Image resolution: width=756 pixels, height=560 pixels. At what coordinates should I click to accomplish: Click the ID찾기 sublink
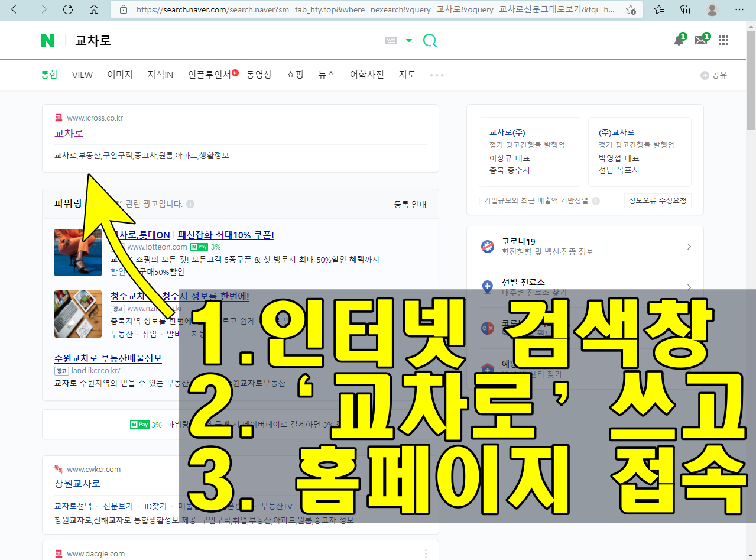pos(155,506)
